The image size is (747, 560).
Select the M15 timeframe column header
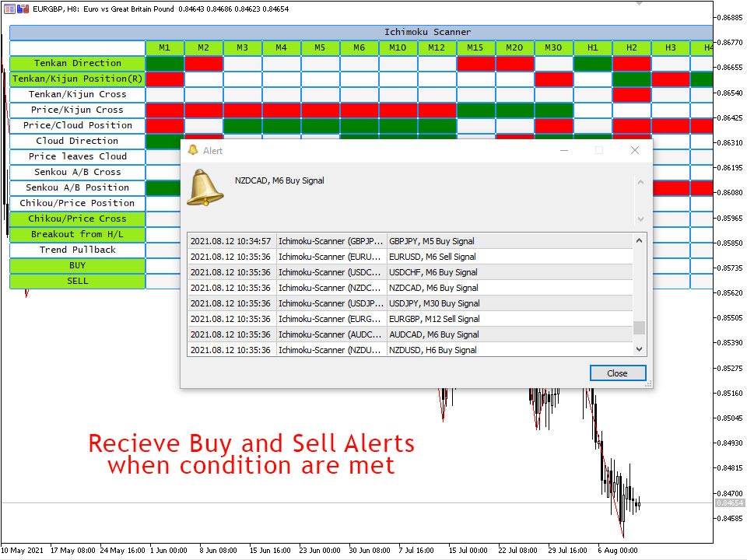pos(475,48)
